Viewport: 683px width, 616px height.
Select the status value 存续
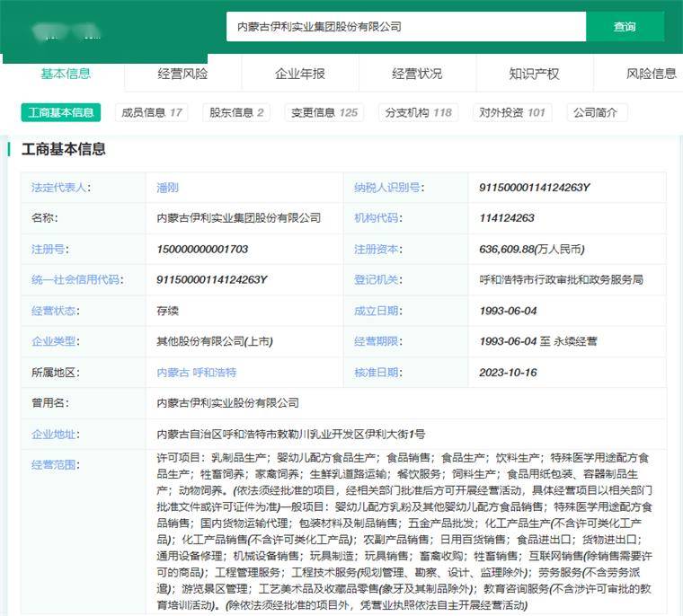pyautogui.click(x=168, y=311)
